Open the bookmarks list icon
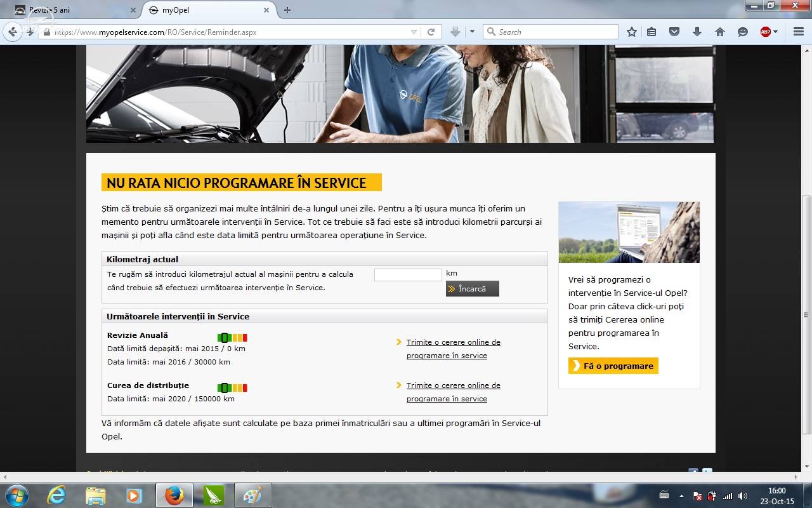The height and width of the screenshot is (508, 812). pos(652,32)
